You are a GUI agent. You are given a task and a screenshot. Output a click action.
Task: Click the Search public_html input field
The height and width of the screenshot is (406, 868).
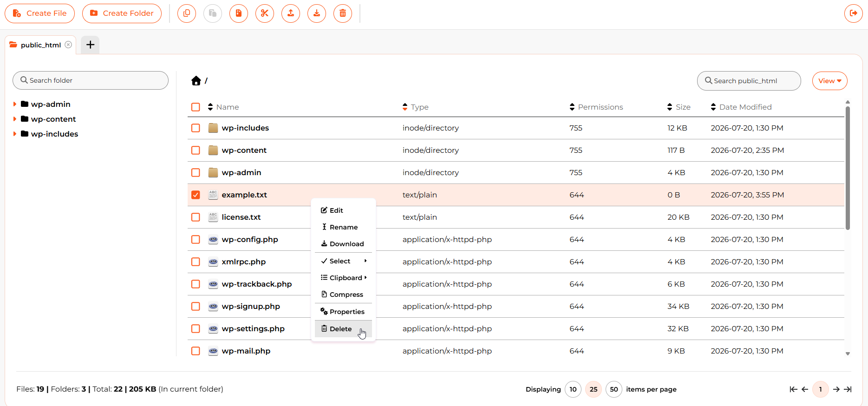coord(749,81)
